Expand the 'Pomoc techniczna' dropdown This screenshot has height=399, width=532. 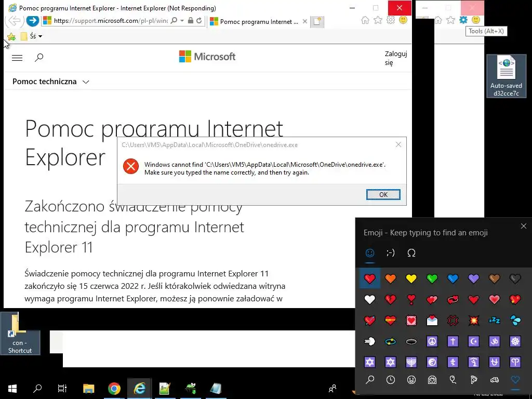[x=51, y=82]
